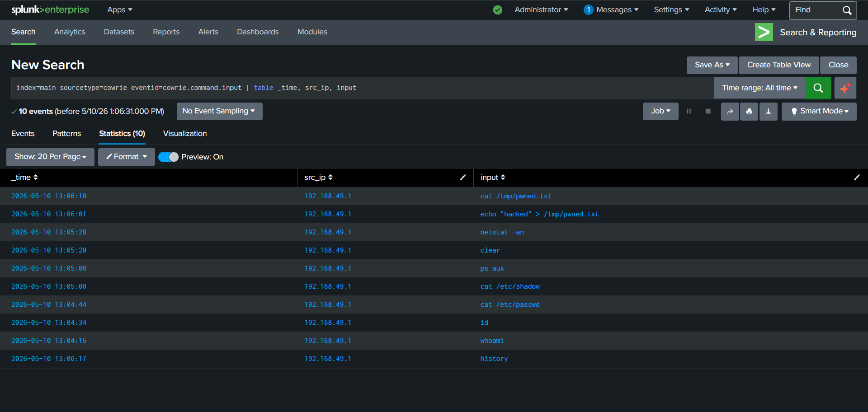The image size is (868, 412).
Task: Edit the src_ip column pencil icon
Action: click(463, 178)
